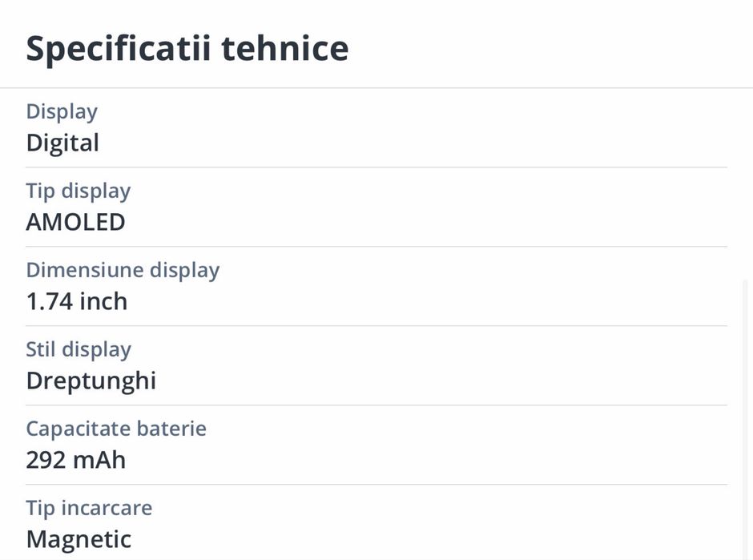Click the 'AMOLED' value
The width and height of the screenshot is (753, 560).
coord(75,222)
